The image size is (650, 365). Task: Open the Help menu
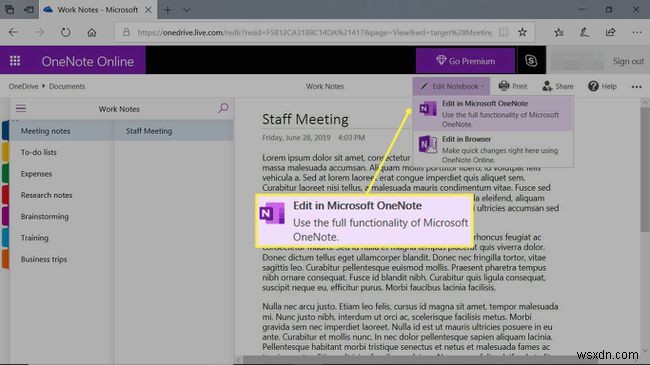coord(602,86)
